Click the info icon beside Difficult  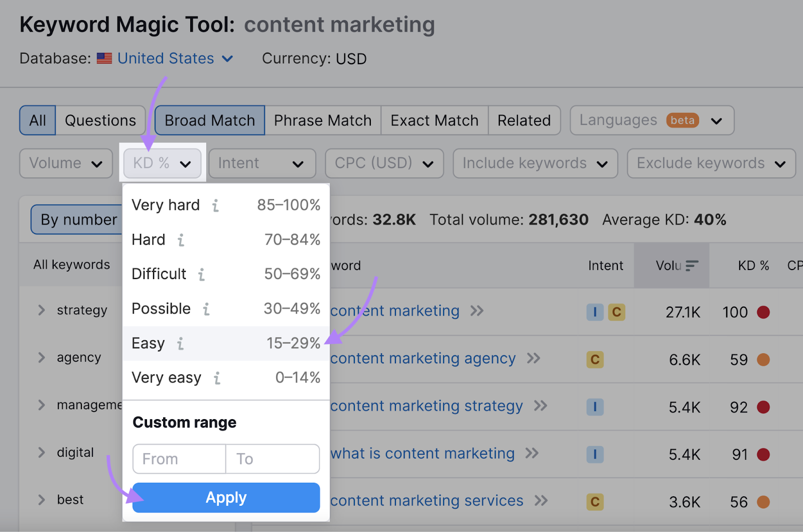[x=201, y=275]
